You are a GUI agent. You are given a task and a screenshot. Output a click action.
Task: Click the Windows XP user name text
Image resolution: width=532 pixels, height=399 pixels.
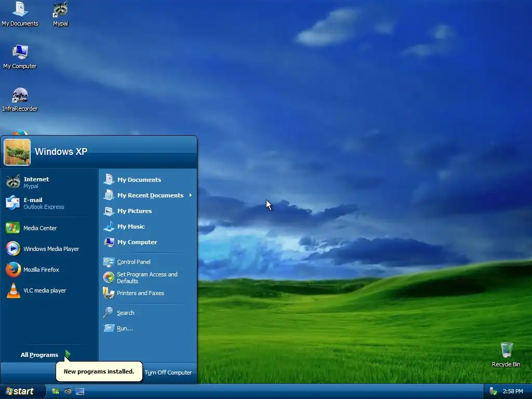pos(61,151)
